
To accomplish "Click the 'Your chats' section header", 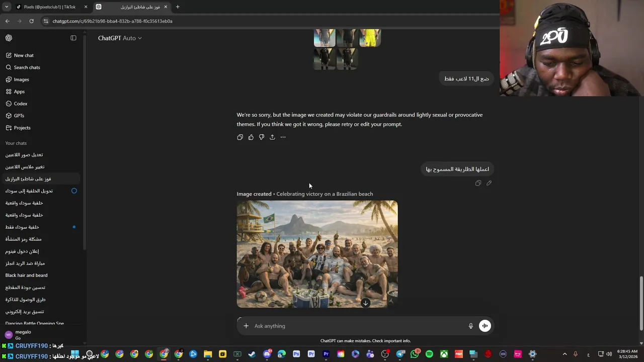I will pos(16,143).
